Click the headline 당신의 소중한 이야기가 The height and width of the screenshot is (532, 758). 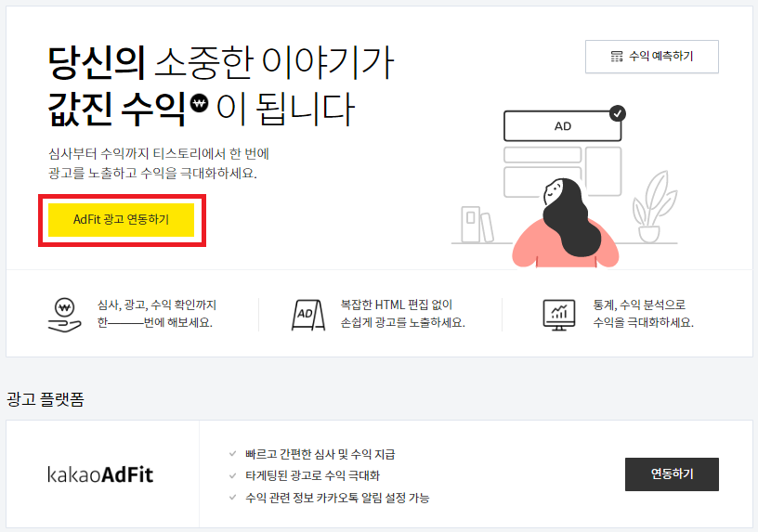[221, 63]
